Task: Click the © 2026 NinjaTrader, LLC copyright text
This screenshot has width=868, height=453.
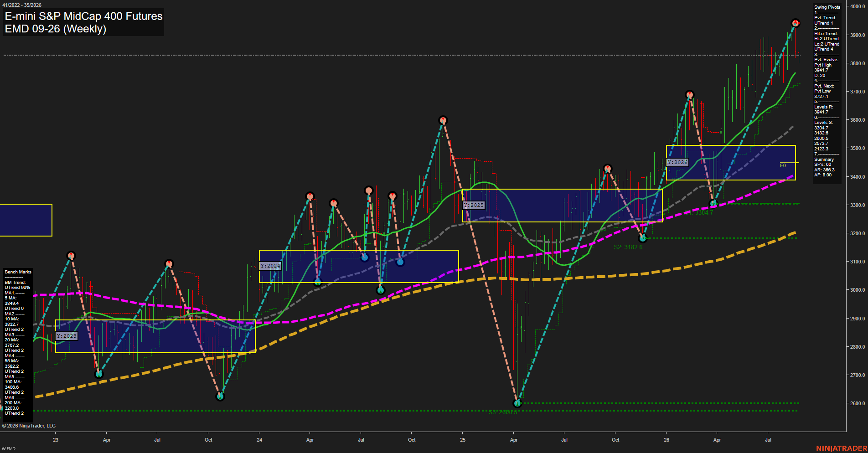Action: pos(29,426)
